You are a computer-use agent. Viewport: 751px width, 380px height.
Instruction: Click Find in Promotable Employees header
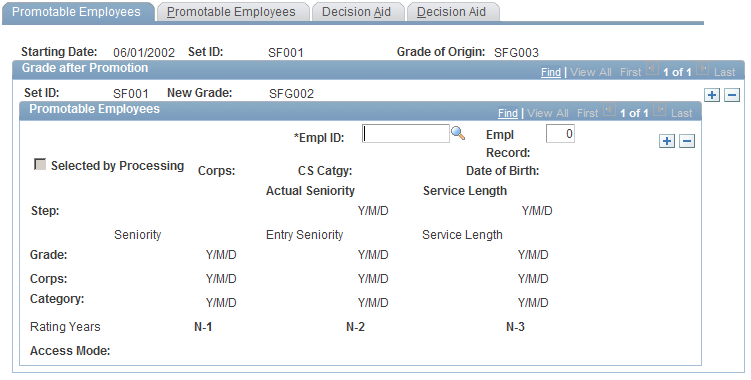point(508,113)
